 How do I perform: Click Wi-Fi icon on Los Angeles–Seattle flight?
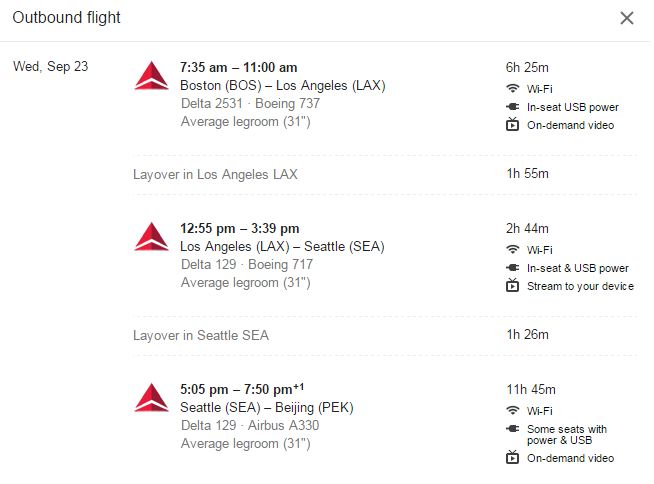(x=513, y=249)
